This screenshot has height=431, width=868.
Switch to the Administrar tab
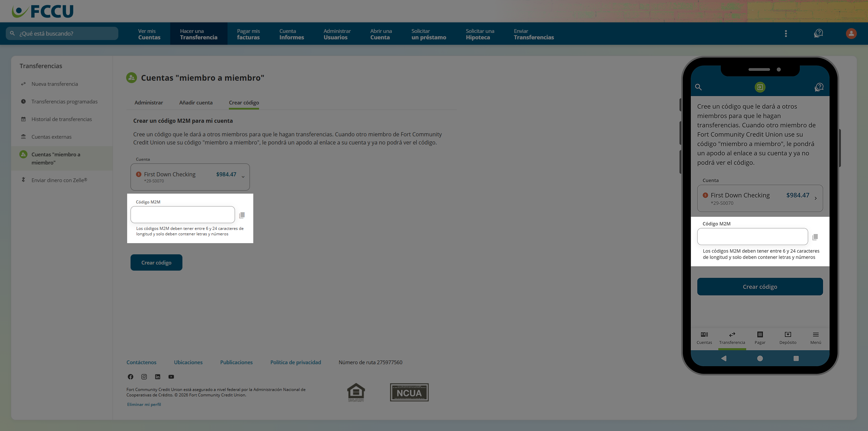(x=149, y=102)
